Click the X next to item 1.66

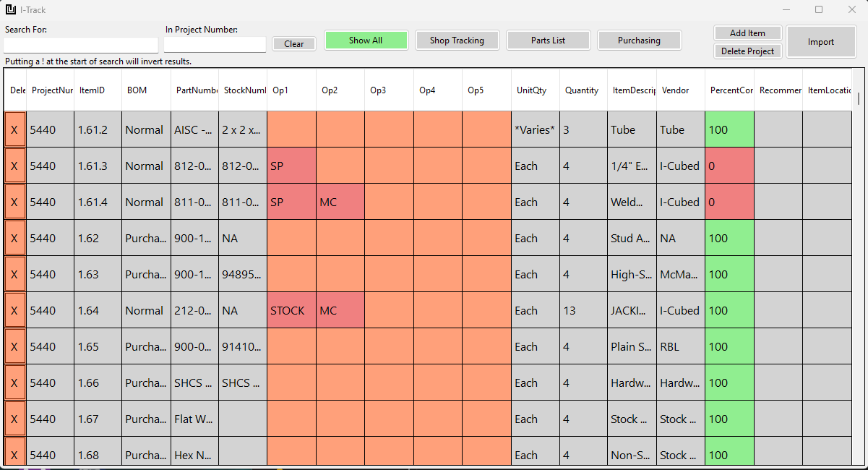[14, 383]
